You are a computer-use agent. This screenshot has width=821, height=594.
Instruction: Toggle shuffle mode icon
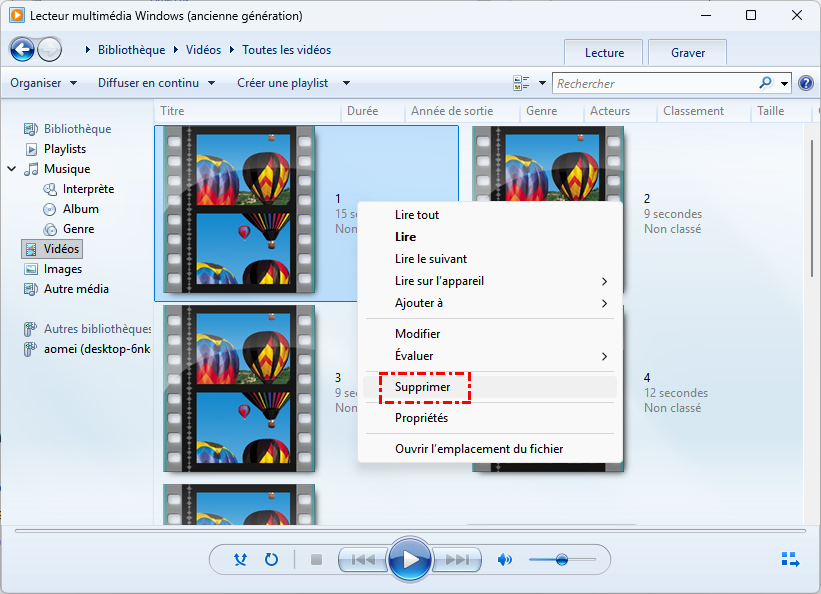[240, 560]
